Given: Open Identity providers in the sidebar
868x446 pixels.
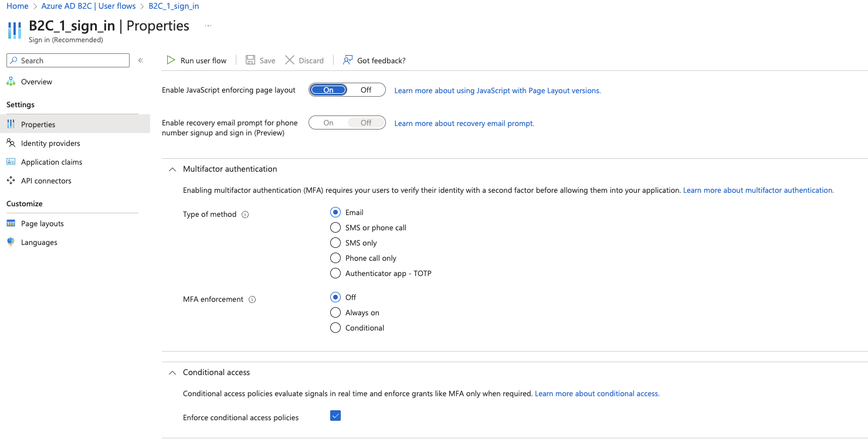Looking at the screenshot, I should tap(50, 143).
